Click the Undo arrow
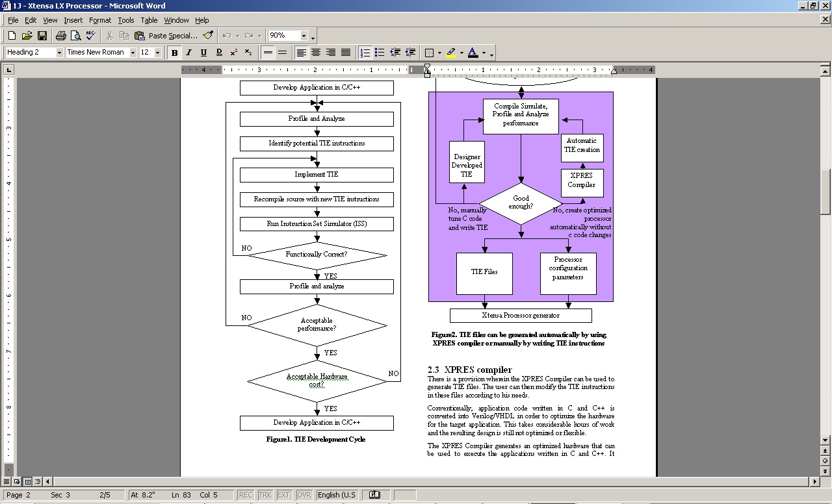The height and width of the screenshot is (504, 832). click(227, 36)
